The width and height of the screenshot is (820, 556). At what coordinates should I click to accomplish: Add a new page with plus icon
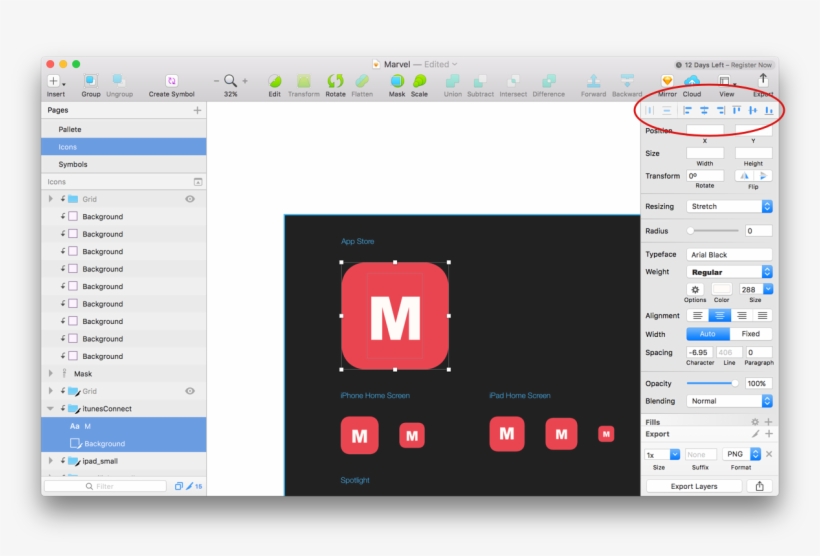coord(197,110)
